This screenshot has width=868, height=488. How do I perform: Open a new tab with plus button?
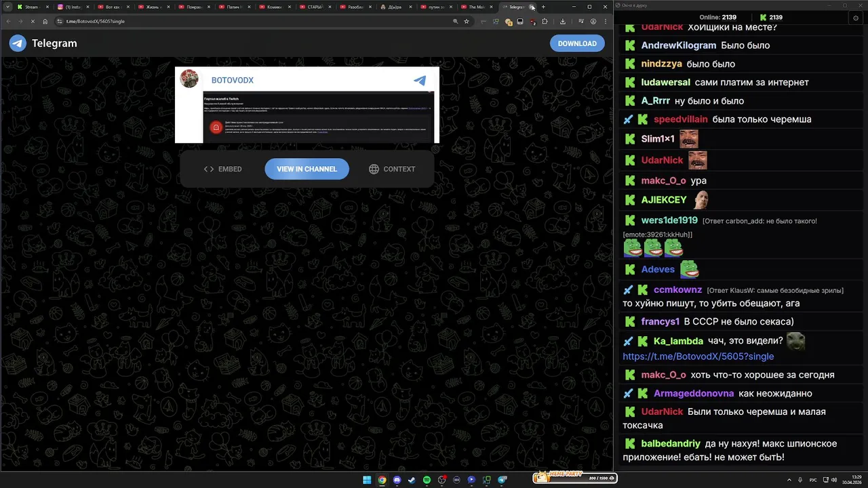(542, 7)
